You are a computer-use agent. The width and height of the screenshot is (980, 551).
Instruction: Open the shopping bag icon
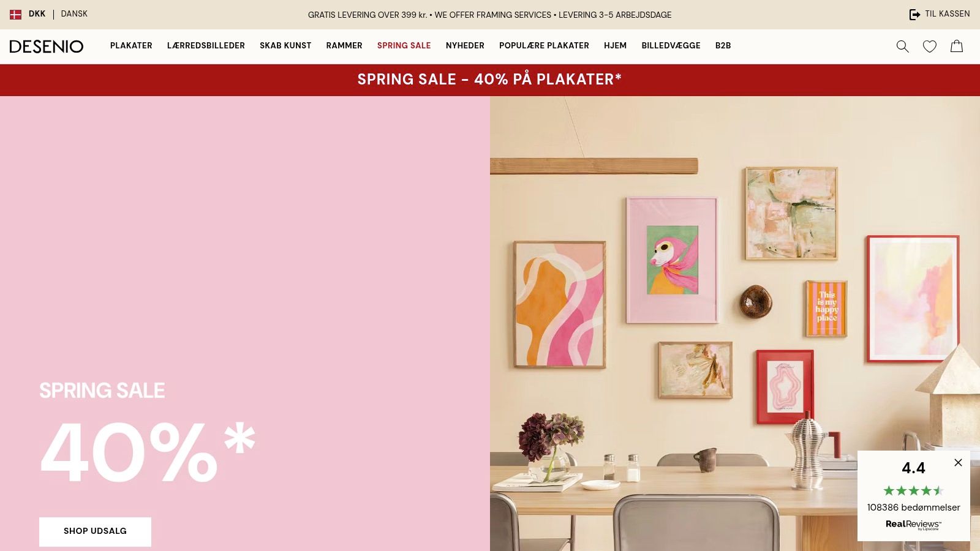pyautogui.click(x=957, y=46)
